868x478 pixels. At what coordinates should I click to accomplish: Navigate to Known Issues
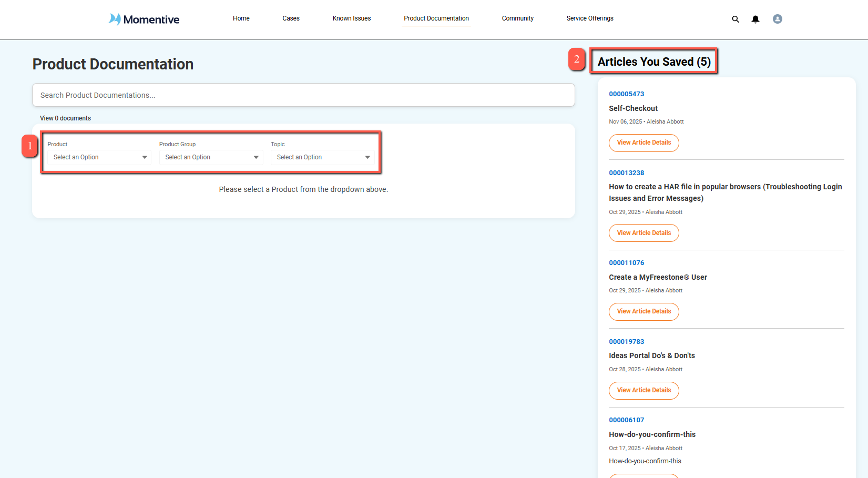click(352, 18)
